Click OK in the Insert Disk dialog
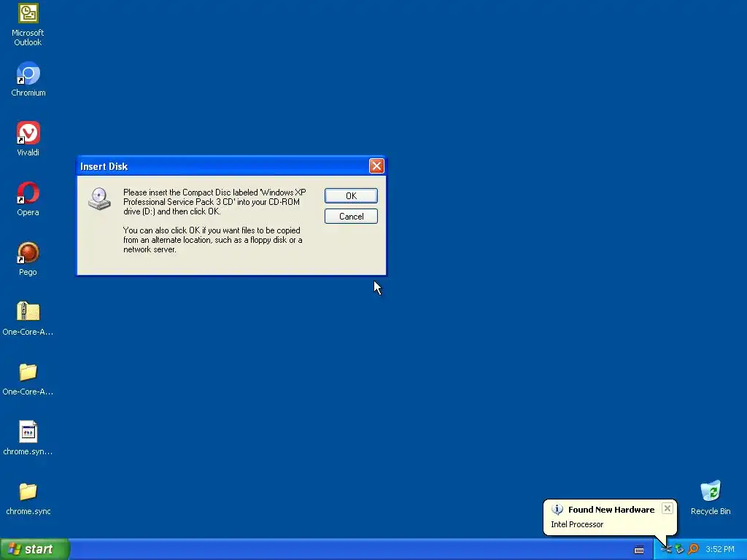 [x=351, y=195]
